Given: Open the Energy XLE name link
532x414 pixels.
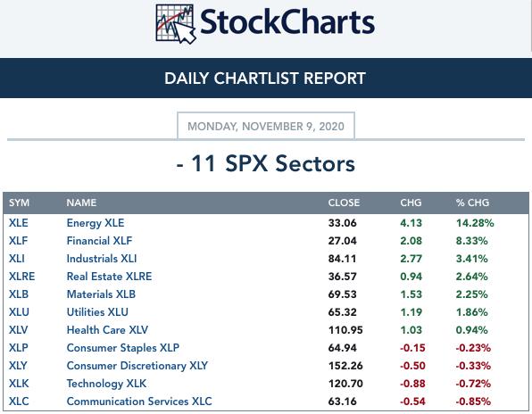Looking at the screenshot, I should [96, 223].
